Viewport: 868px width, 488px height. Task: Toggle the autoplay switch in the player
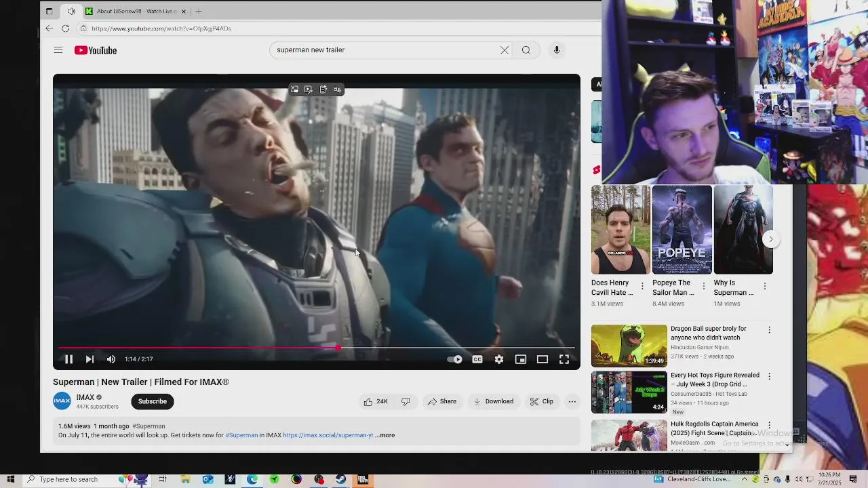(x=455, y=359)
